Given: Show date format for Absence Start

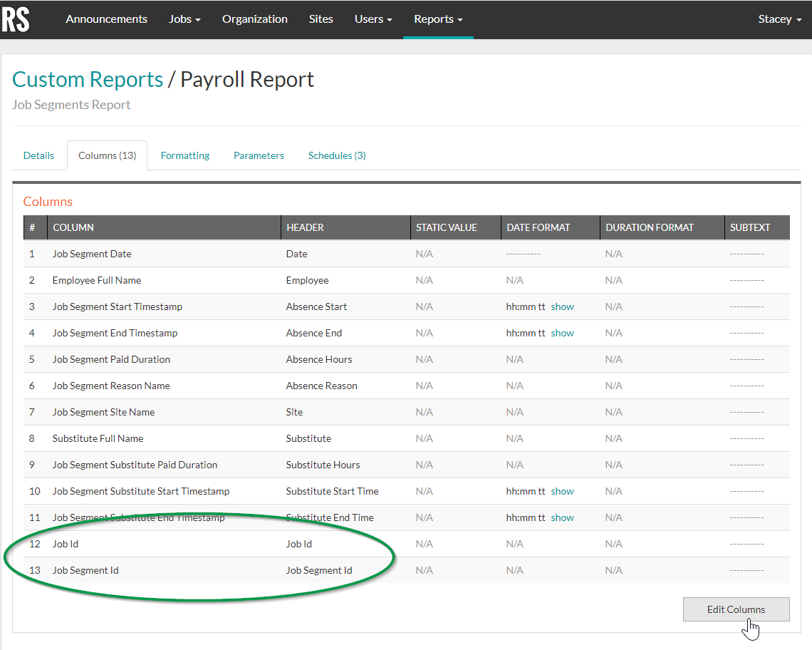Looking at the screenshot, I should [x=562, y=307].
